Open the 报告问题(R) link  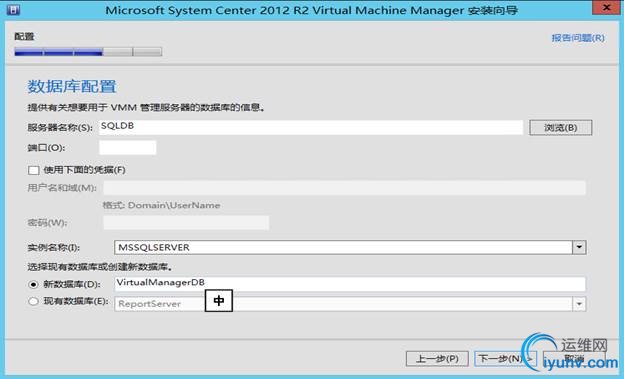[x=578, y=38]
